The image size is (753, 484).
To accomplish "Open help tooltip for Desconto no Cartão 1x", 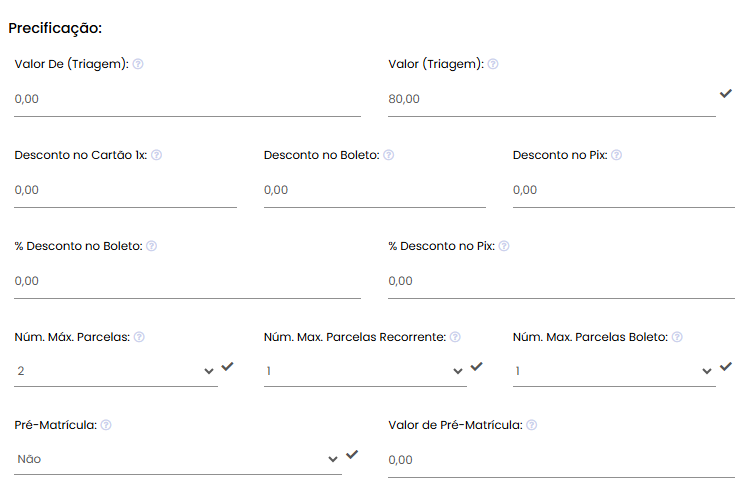I will pos(157,155).
